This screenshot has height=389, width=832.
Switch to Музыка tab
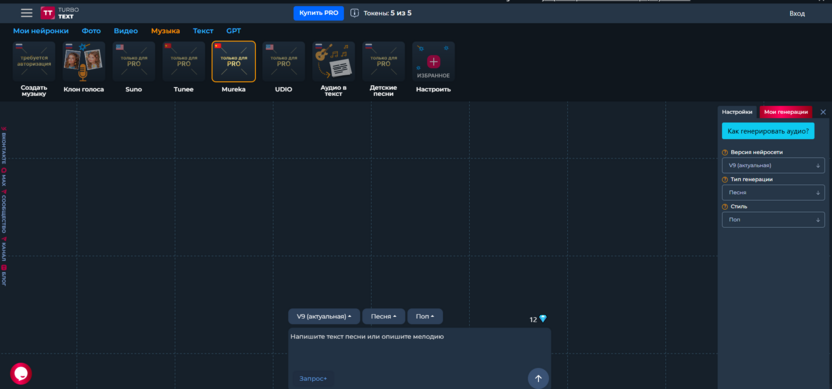166,31
